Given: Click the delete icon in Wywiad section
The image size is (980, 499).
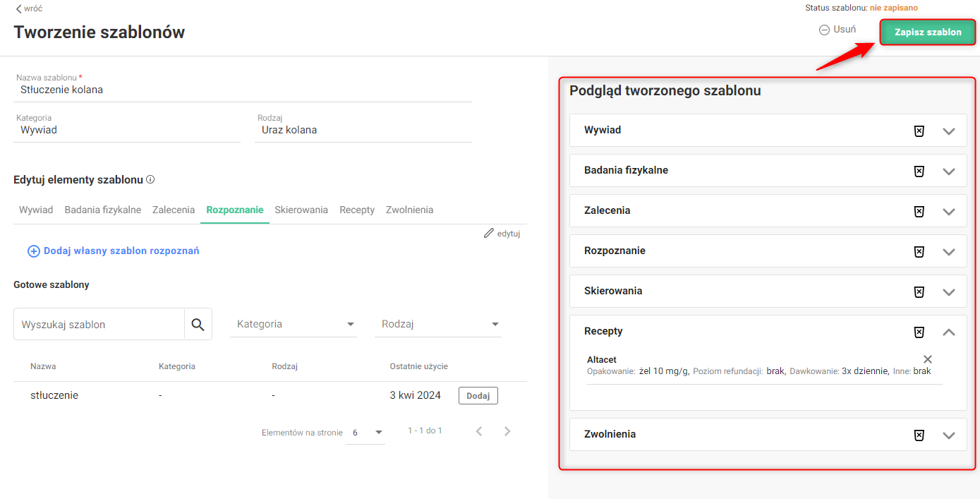Looking at the screenshot, I should [919, 131].
